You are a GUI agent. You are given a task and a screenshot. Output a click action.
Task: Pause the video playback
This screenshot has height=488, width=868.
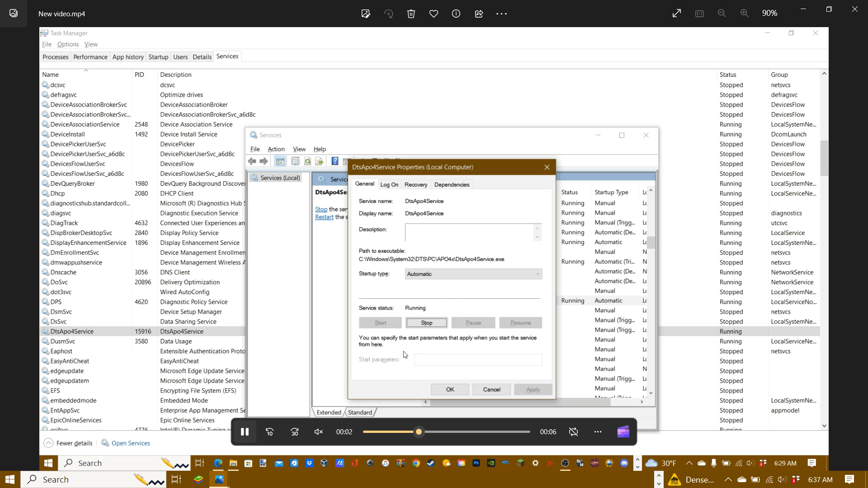(x=245, y=432)
